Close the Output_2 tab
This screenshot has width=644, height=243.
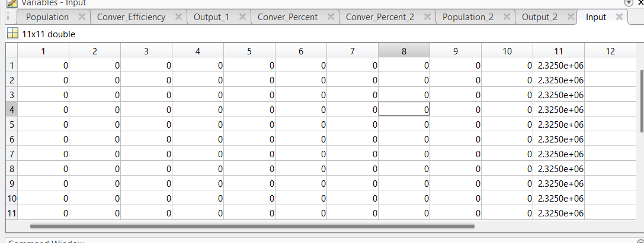click(569, 17)
